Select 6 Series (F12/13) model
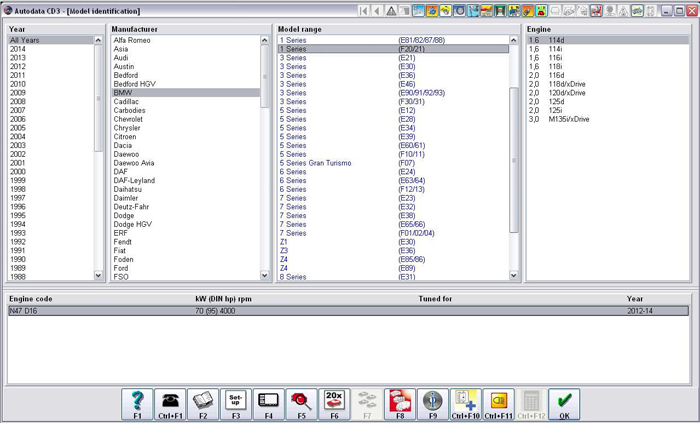Screen dimensions: 700x423 pos(393,189)
